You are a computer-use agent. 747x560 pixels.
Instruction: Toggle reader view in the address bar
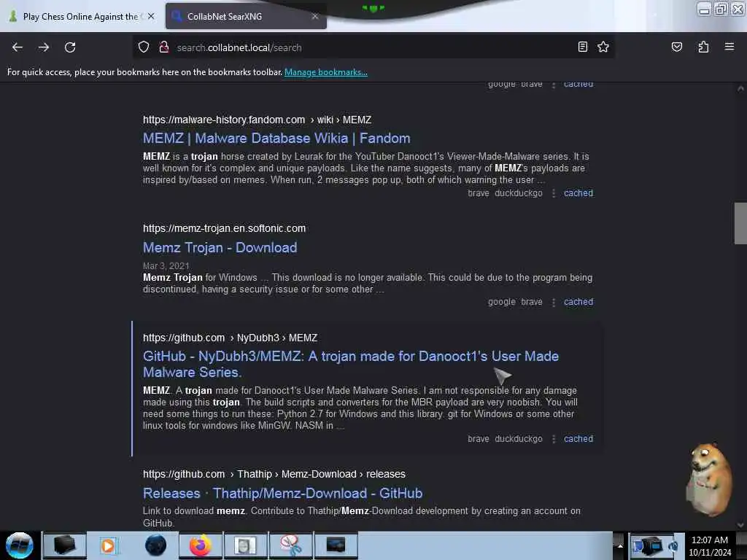point(582,47)
